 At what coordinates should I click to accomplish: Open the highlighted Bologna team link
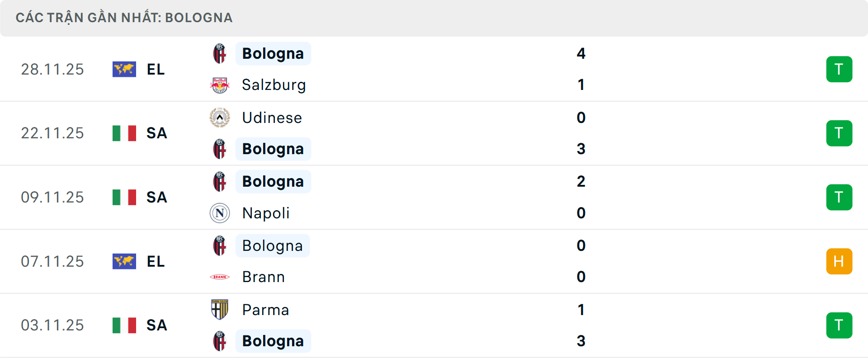coord(273,53)
